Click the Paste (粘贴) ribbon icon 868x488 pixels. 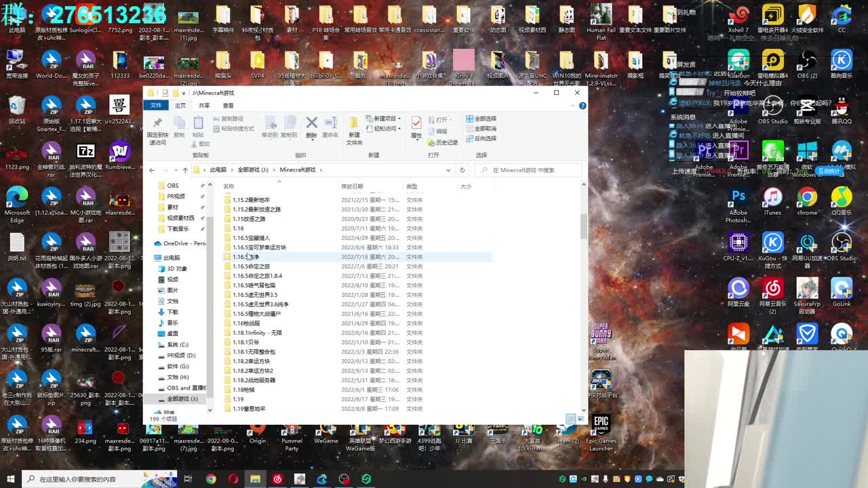[x=198, y=123]
